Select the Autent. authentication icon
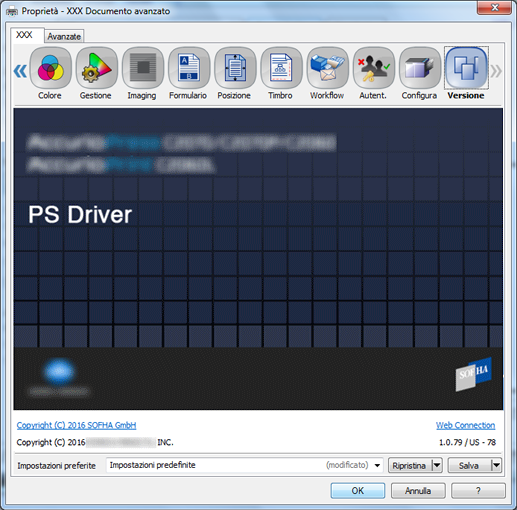The width and height of the screenshot is (517, 510). pos(374,68)
